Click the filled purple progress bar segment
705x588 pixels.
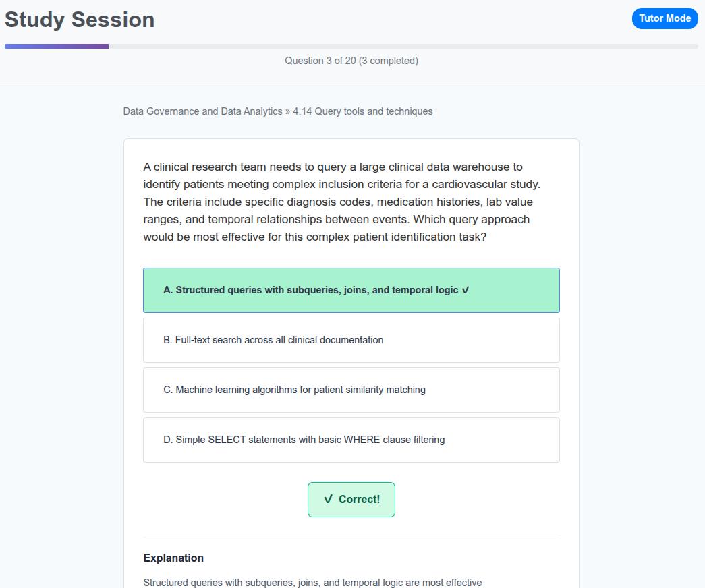(x=57, y=46)
